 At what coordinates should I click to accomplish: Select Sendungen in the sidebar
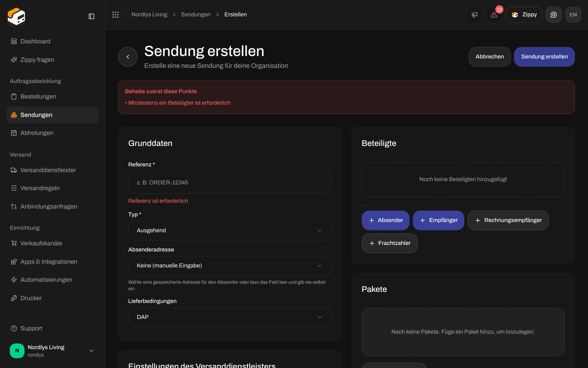coord(52,115)
